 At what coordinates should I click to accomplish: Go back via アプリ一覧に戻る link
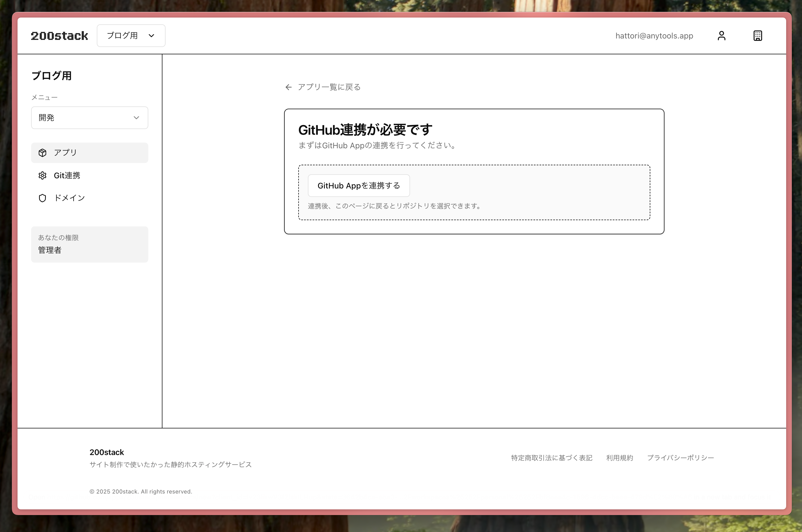pyautogui.click(x=329, y=87)
